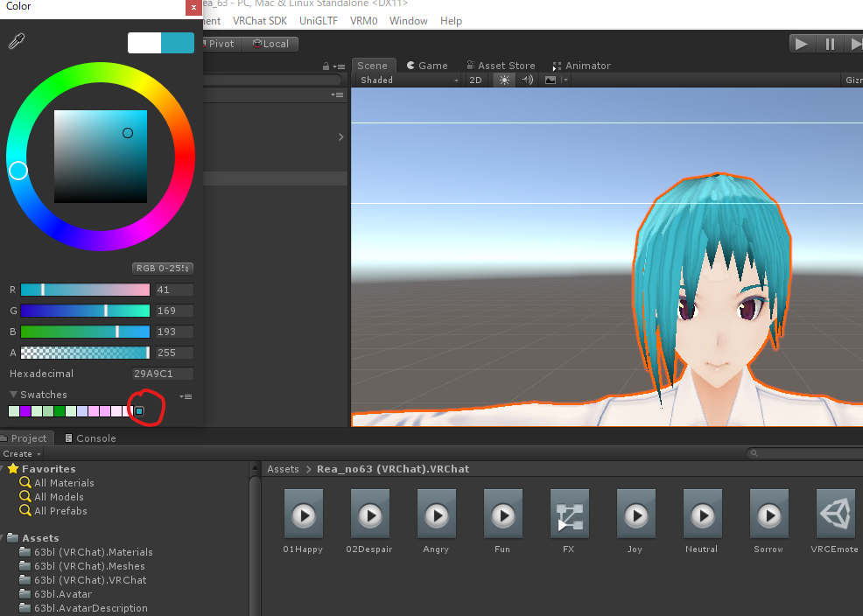Collapse the Swatches section
863x616 pixels.
(x=13, y=395)
